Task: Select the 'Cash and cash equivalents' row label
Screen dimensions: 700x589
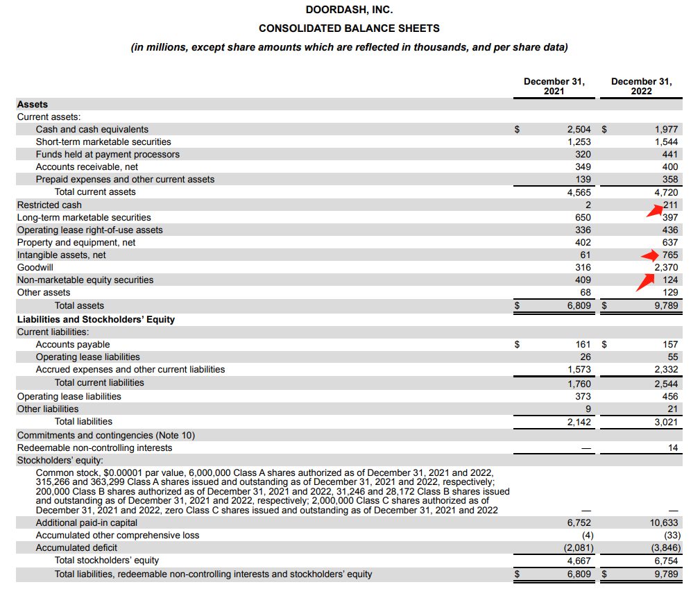Action: point(92,130)
